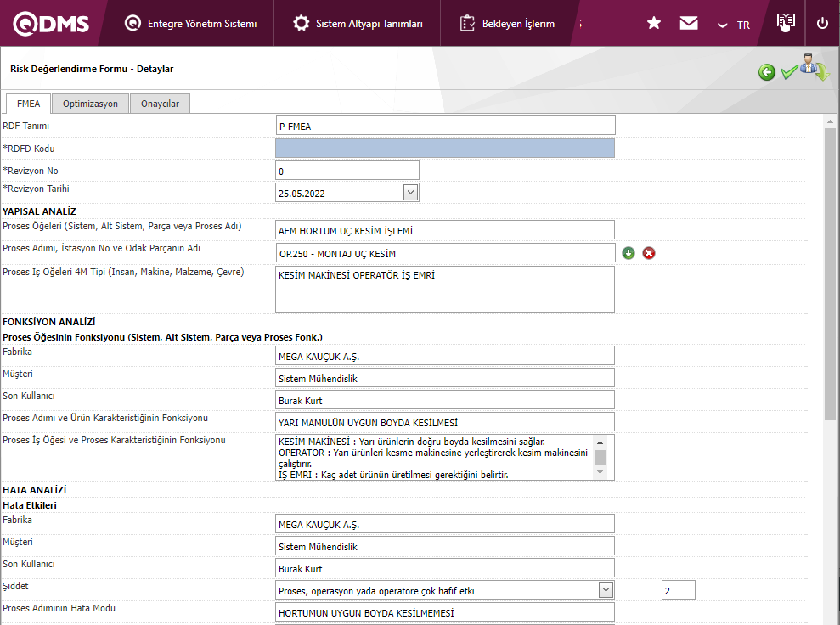The height and width of the screenshot is (625, 840).
Task: Click red X clear icon beside OP.250 field
Action: [649, 253]
